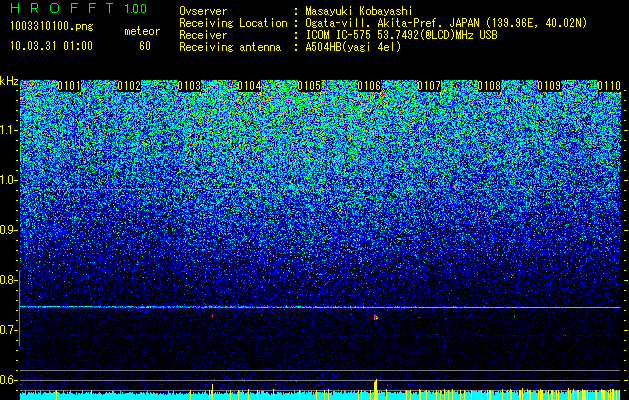Screen dimensions: 629x400
Task: Click the 0106 time marker
Action: tap(369, 86)
